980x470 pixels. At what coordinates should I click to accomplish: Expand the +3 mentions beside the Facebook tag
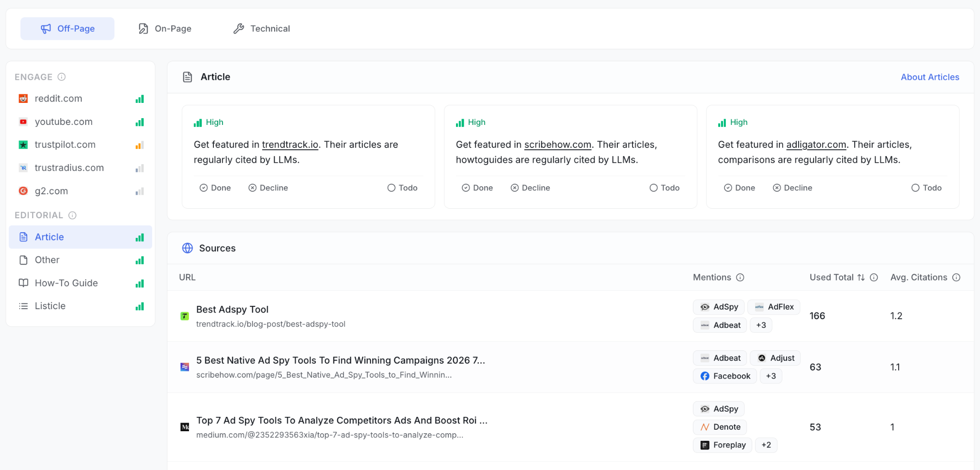tap(771, 376)
